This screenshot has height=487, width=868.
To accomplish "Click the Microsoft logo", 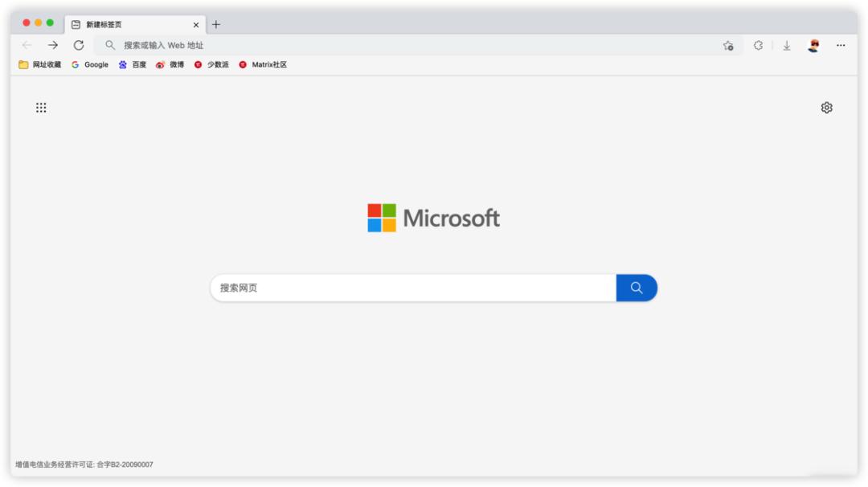I will (434, 218).
